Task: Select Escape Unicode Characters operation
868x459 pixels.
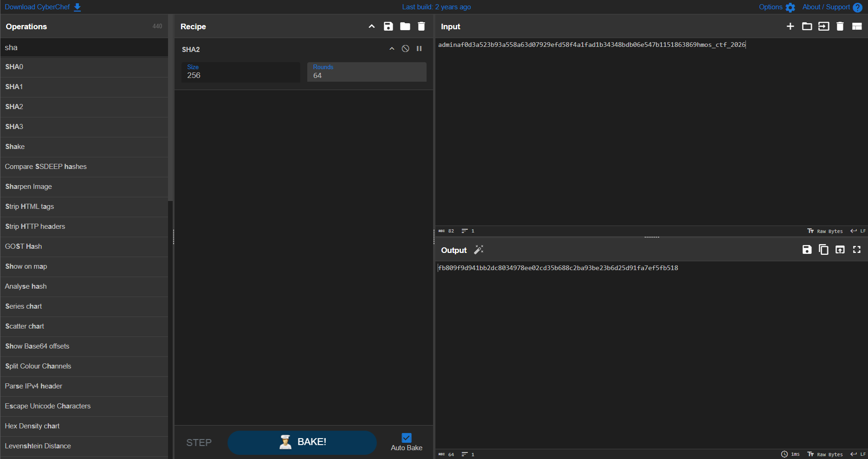Action: point(84,406)
